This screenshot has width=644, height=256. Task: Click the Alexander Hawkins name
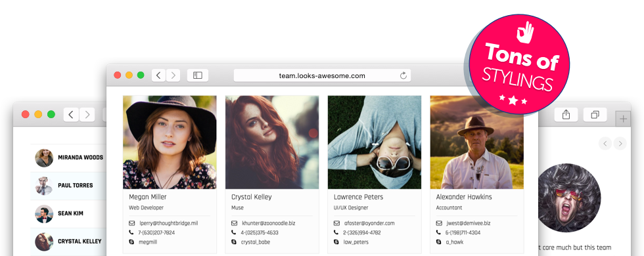(464, 197)
